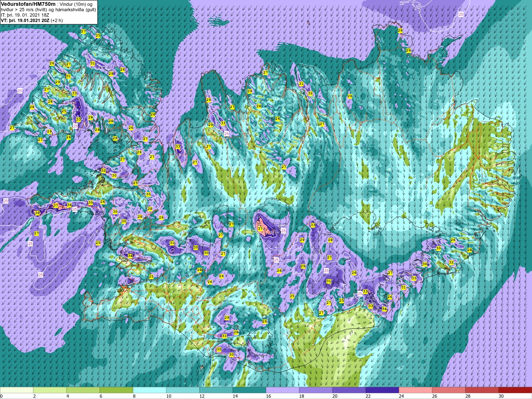Pick the light green 2–4 legend swatch
Viewport: 532px width, 399px height.
50,390
